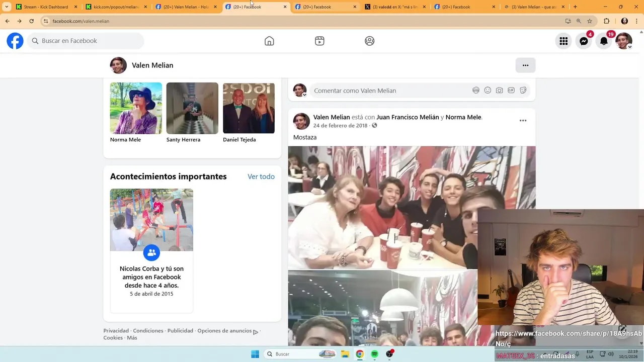Click the Más footer link
Viewport: 644px width, 362px height.
[132, 338]
